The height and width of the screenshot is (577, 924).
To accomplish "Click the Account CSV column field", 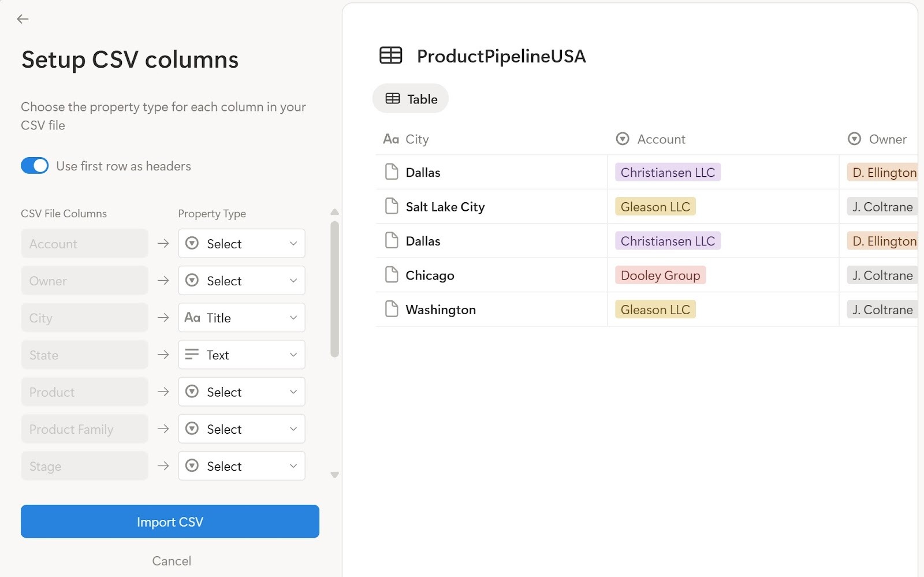I will point(84,244).
